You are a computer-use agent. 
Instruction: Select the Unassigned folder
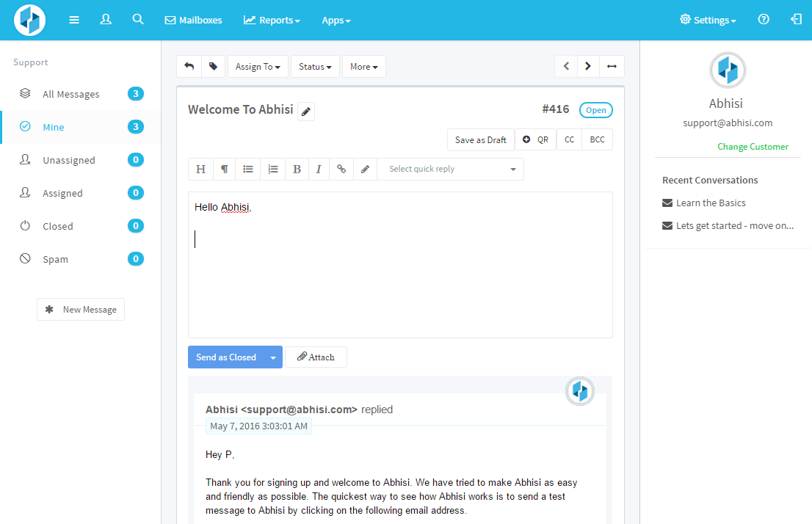(x=81, y=160)
